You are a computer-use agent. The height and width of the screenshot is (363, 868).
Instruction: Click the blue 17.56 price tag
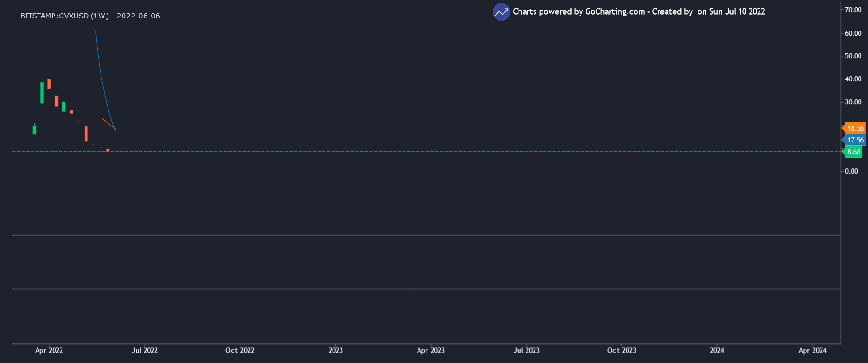[x=854, y=140]
